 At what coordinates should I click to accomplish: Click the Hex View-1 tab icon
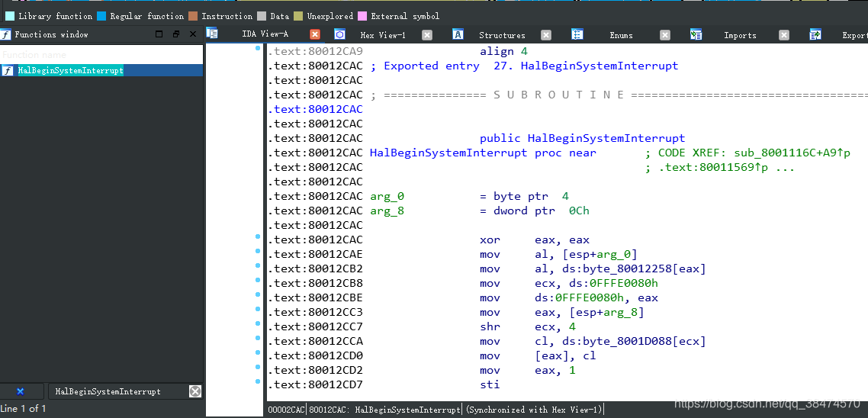pyautogui.click(x=340, y=34)
